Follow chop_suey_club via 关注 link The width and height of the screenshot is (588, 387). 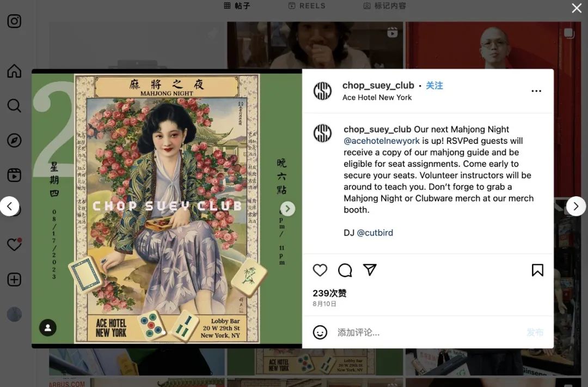(x=434, y=86)
